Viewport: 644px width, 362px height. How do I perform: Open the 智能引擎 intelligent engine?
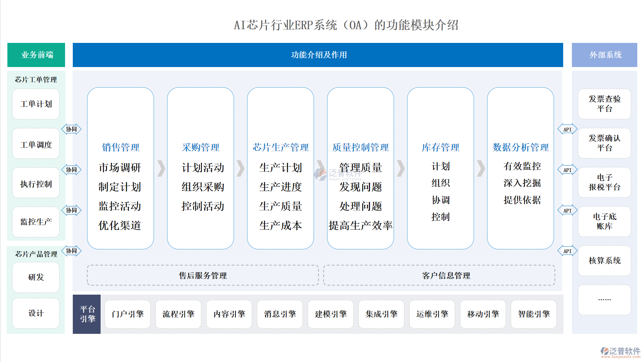(x=534, y=314)
